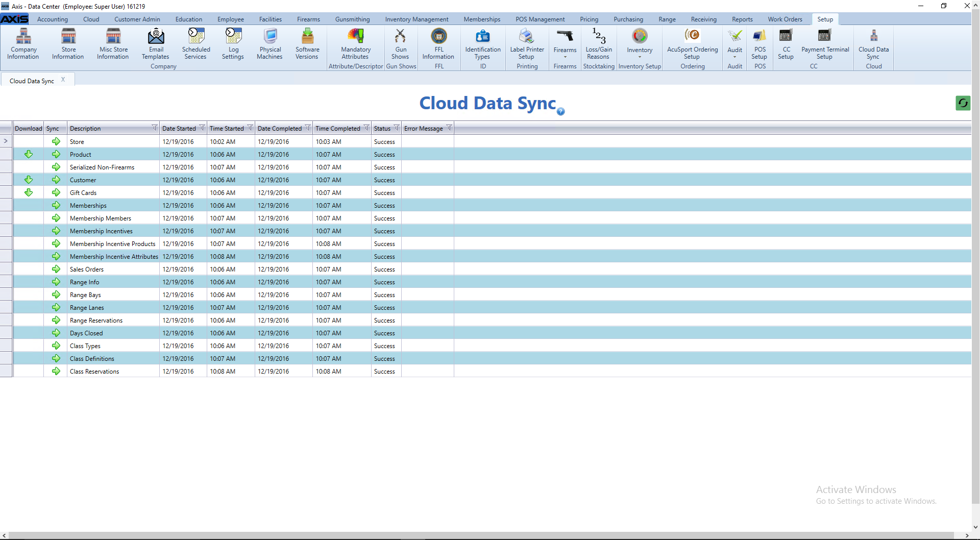Open Log Settings
Viewport: 980px width, 540px height.
click(x=233, y=44)
